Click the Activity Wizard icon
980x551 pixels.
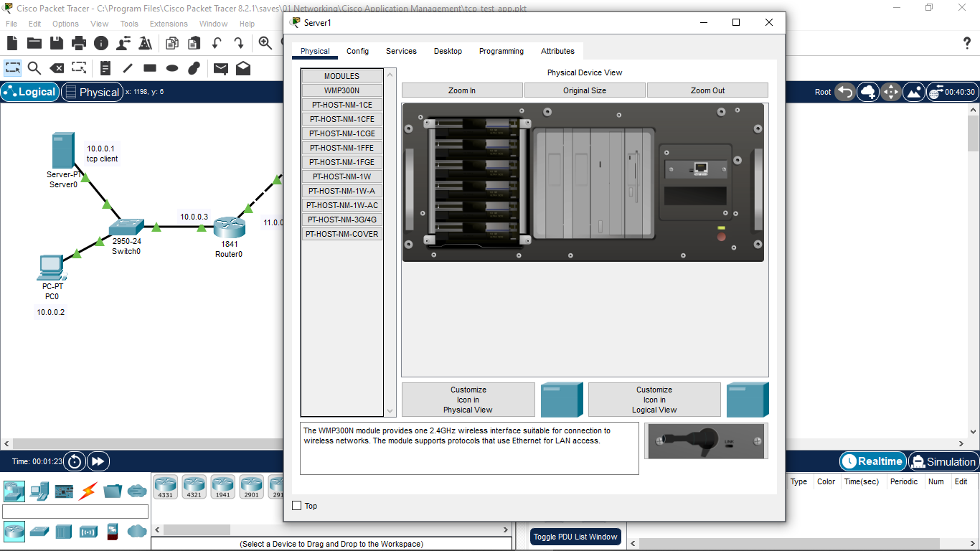[x=146, y=43]
